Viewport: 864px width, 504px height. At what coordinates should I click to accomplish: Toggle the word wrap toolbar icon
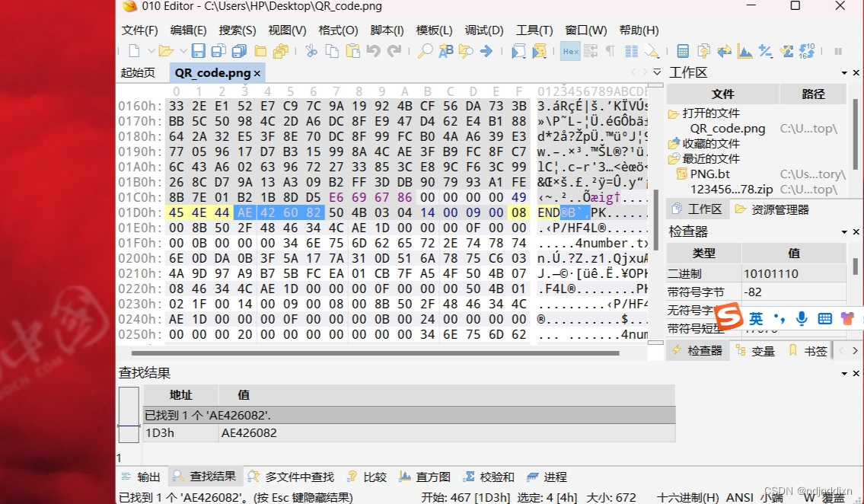coord(591,51)
